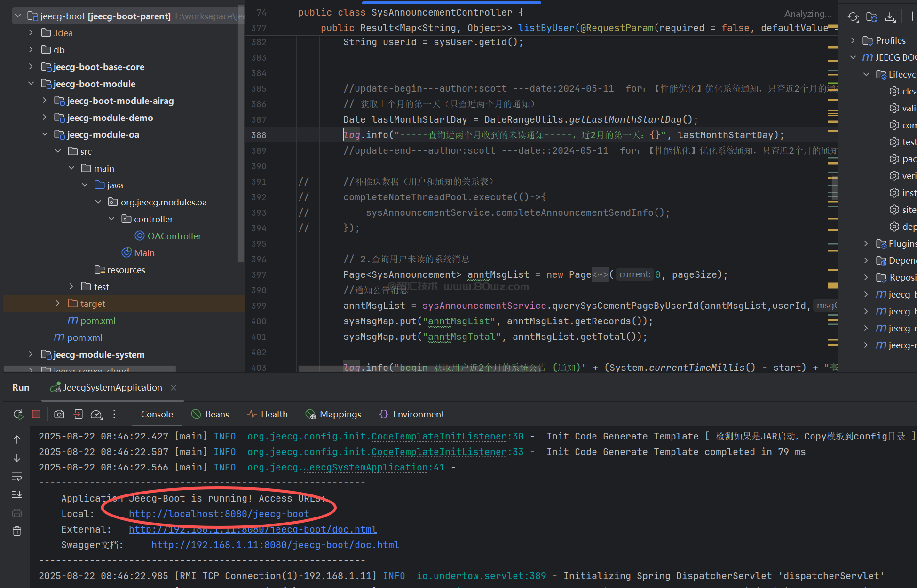Open the Main class in the project tree

coord(138,253)
